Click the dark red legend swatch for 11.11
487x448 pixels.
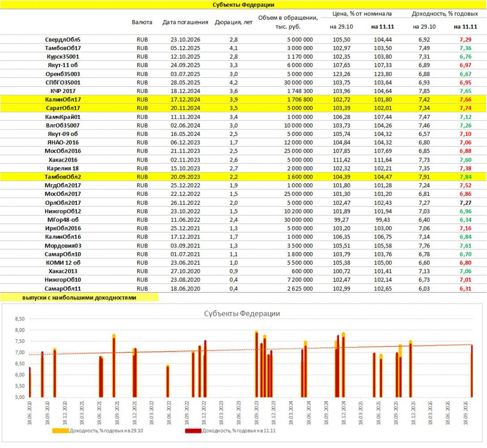pyautogui.click(x=193, y=430)
